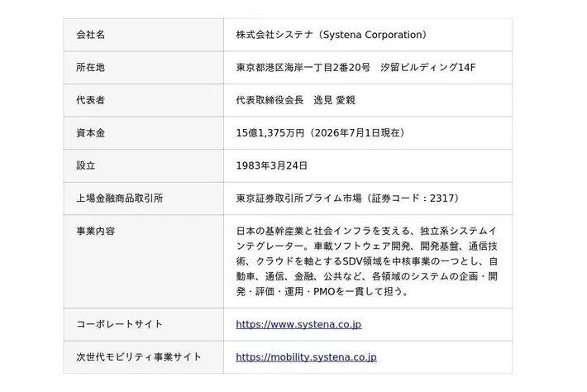The height and width of the screenshot is (392, 587).
Task: Select the 15億1,375万円 capital value
Action: (x=270, y=133)
